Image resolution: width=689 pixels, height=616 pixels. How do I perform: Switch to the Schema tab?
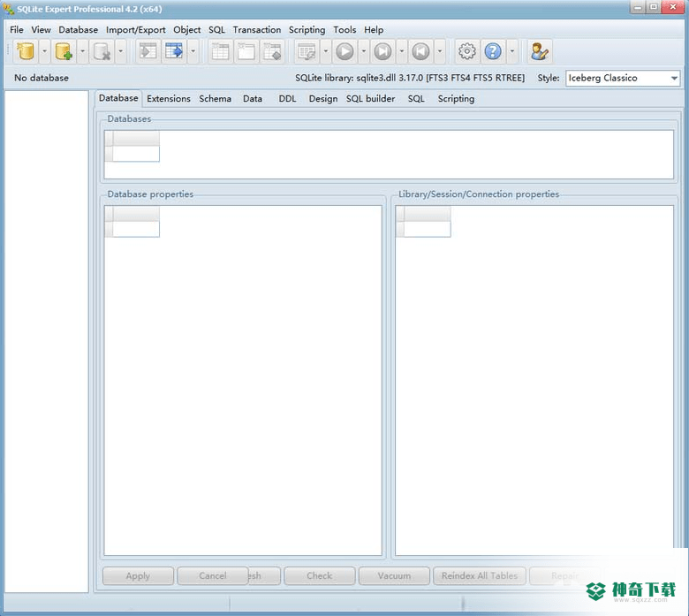pyautogui.click(x=216, y=99)
